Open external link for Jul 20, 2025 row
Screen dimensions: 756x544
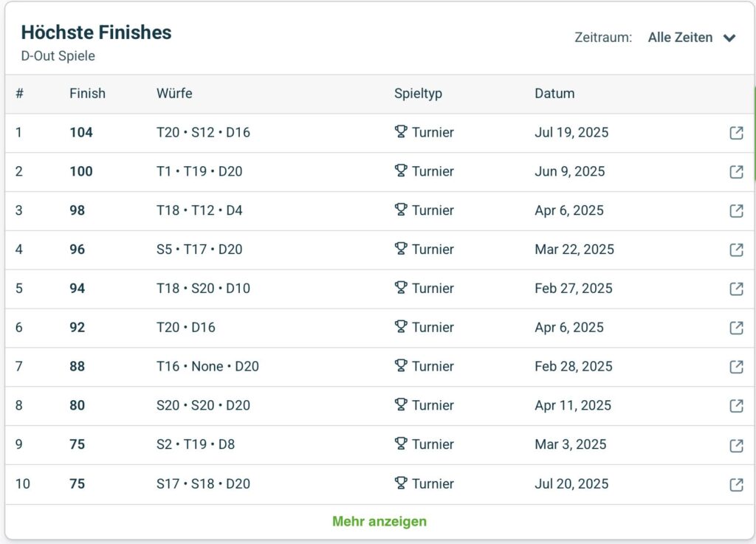tap(736, 484)
